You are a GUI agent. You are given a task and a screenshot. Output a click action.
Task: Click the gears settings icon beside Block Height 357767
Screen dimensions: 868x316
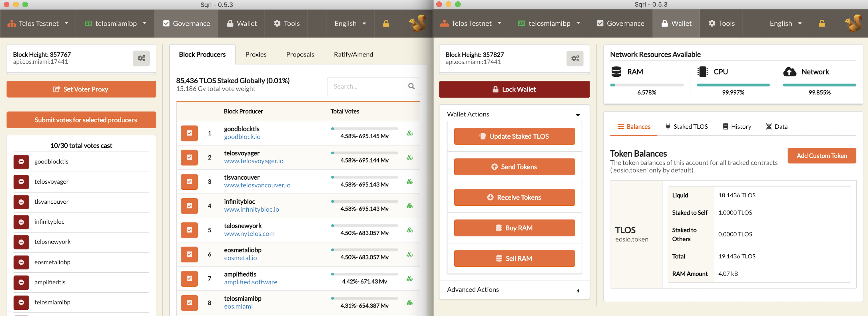[141, 58]
